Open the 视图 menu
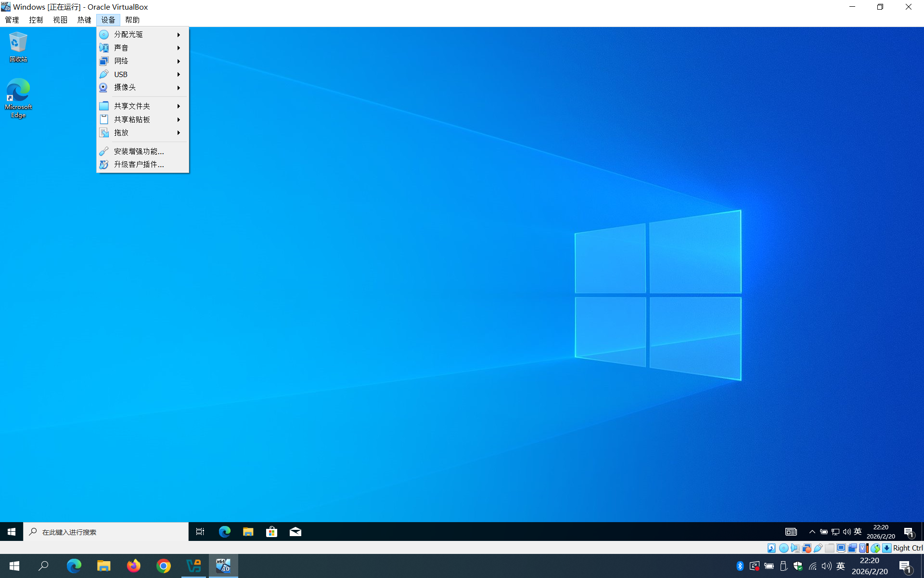 coord(60,20)
